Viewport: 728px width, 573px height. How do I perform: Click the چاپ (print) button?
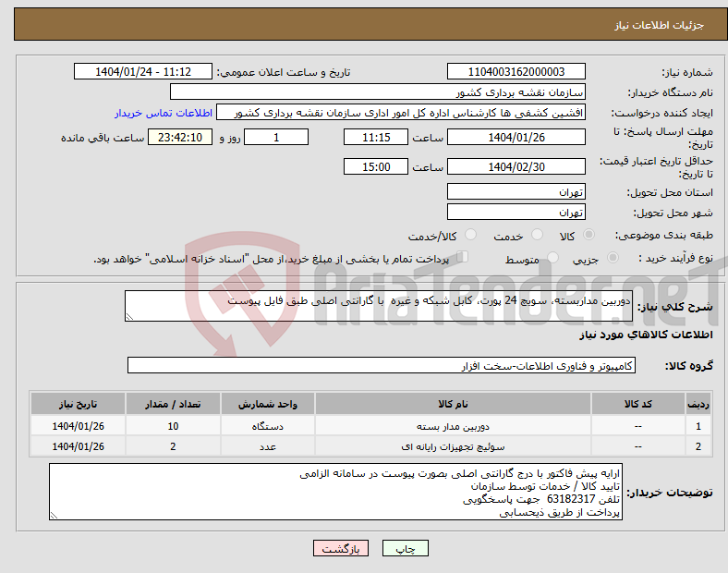(405, 548)
